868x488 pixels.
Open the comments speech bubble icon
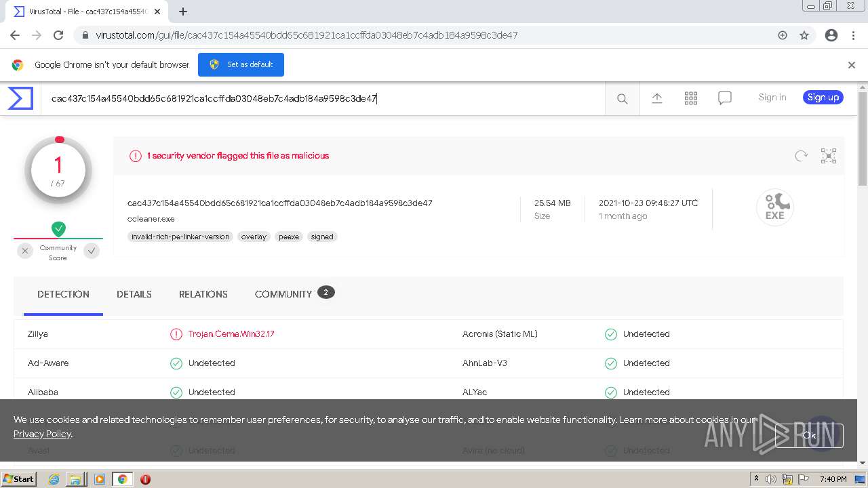pyautogui.click(x=724, y=98)
